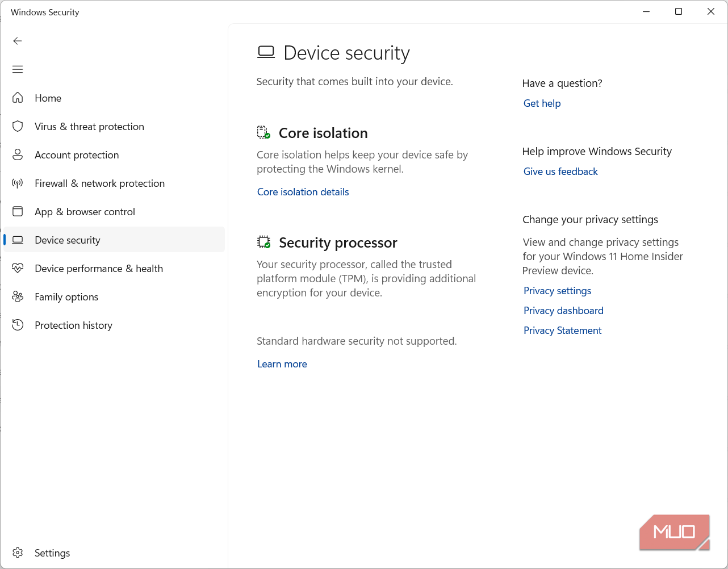The width and height of the screenshot is (728, 569).
Task: Click the Core isolation heading
Action: click(323, 133)
